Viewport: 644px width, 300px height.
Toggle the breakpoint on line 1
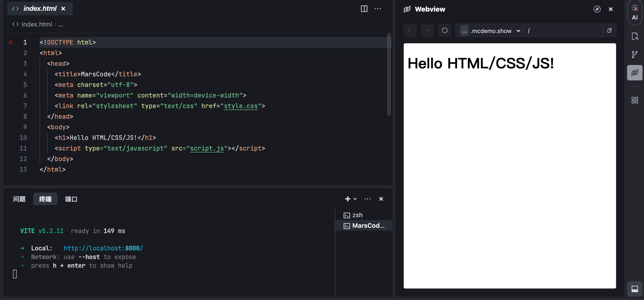click(11, 42)
